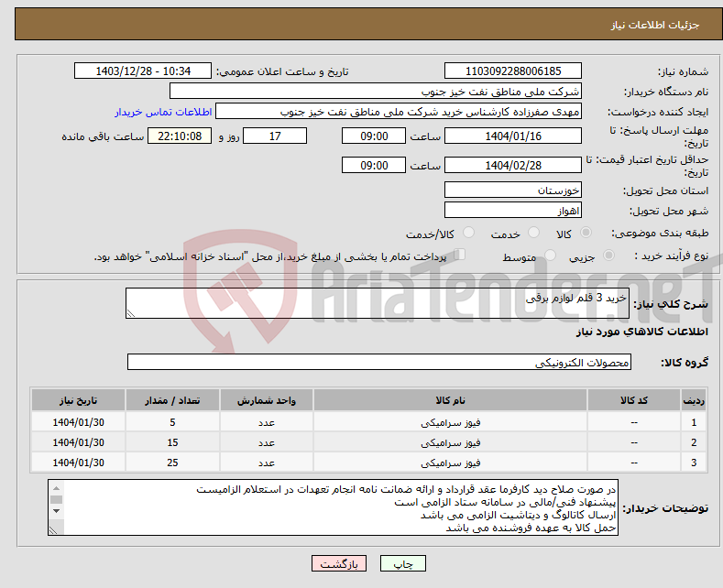Click the ردیف column header
This screenshot has height=588, width=723.
coord(694,400)
